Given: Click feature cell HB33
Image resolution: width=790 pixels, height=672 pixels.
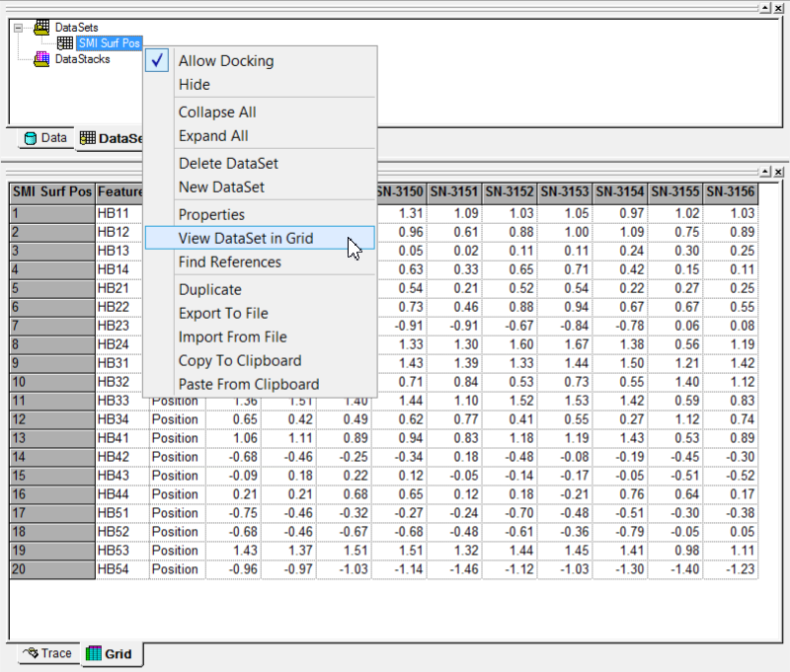Looking at the screenshot, I should [x=121, y=401].
